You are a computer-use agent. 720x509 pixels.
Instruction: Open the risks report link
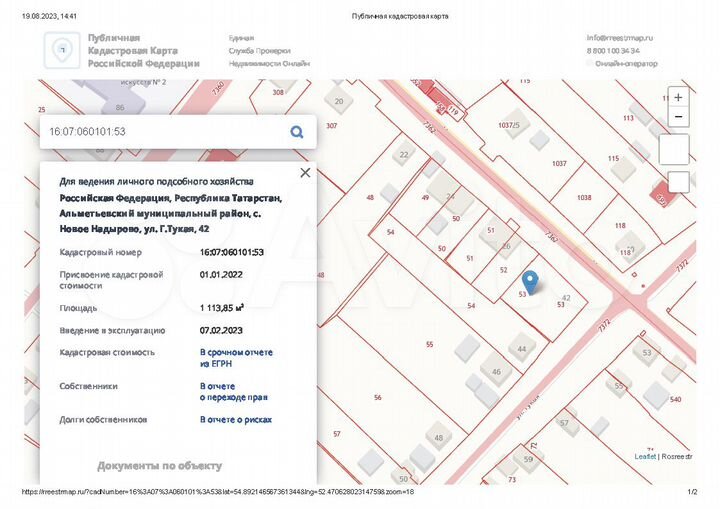click(236, 419)
